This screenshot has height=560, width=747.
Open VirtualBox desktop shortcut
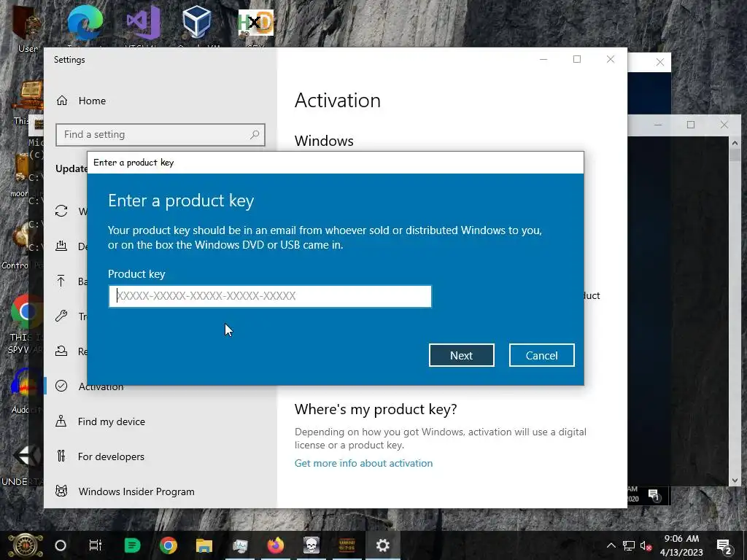pyautogui.click(x=197, y=22)
